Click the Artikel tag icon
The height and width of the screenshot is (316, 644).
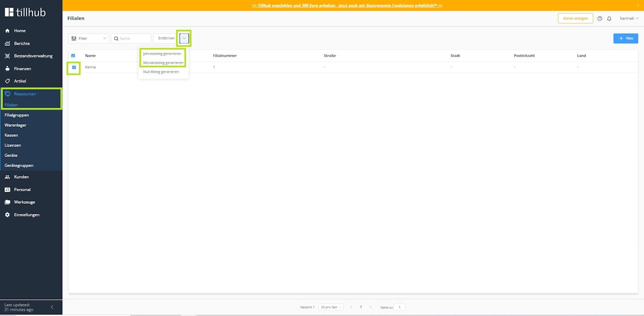tap(8, 81)
